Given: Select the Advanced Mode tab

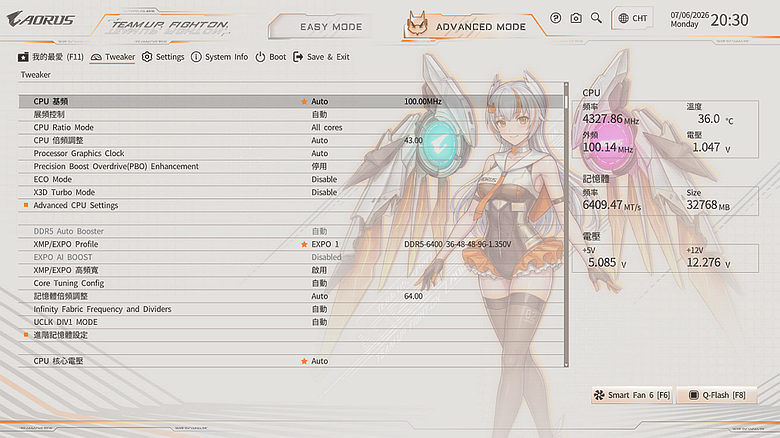Looking at the screenshot, I should (x=480, y=27).
